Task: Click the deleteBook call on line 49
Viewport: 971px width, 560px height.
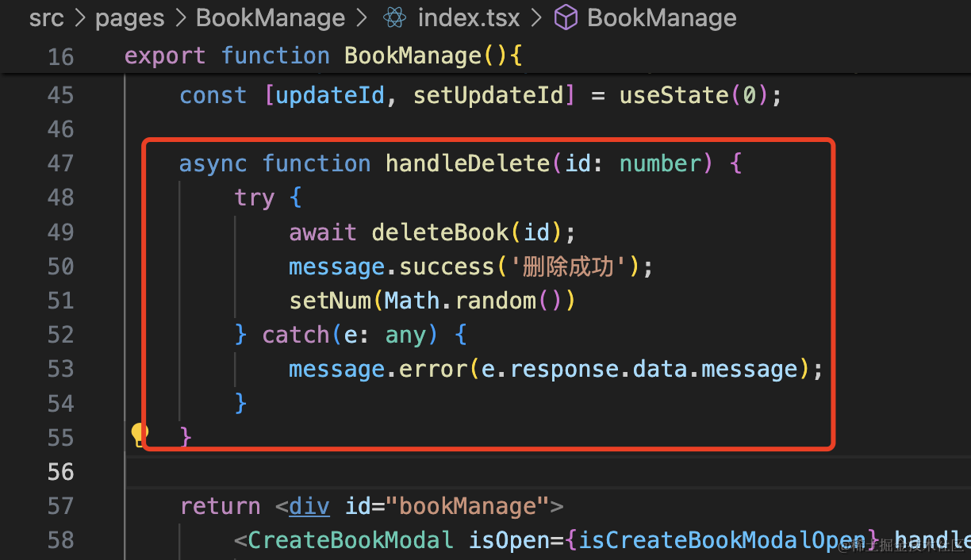Action: [439, 232]
